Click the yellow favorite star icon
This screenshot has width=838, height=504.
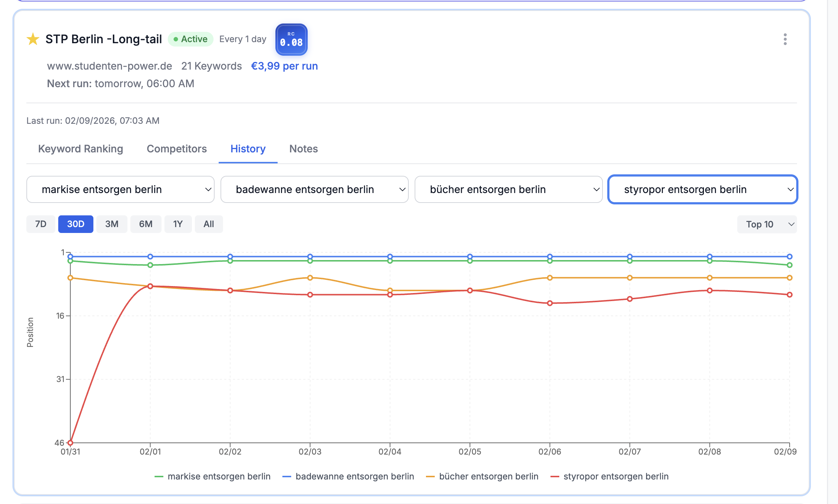tap(33, 39)
